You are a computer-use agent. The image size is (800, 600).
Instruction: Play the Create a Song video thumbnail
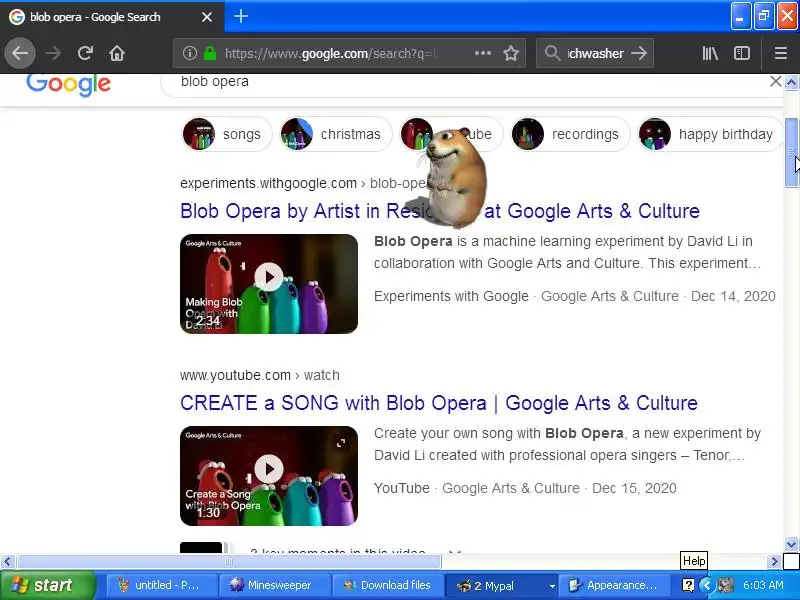(x=269, y=476)
